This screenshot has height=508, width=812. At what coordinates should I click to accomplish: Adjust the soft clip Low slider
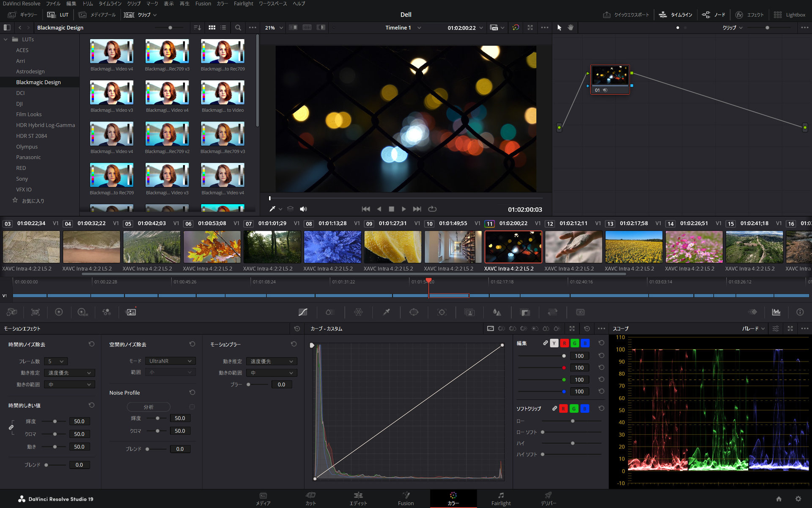[572, 421]
